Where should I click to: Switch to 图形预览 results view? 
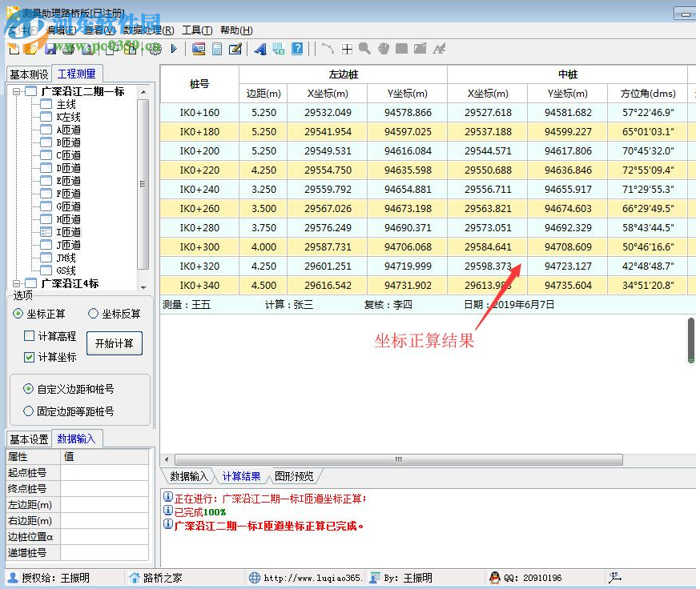pyautogui.click(x=296, y=475)
